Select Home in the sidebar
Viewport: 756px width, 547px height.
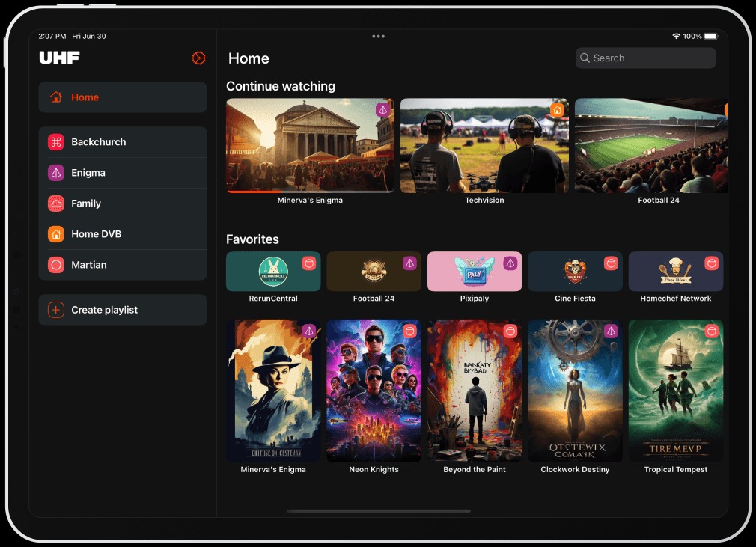[123, 97]
